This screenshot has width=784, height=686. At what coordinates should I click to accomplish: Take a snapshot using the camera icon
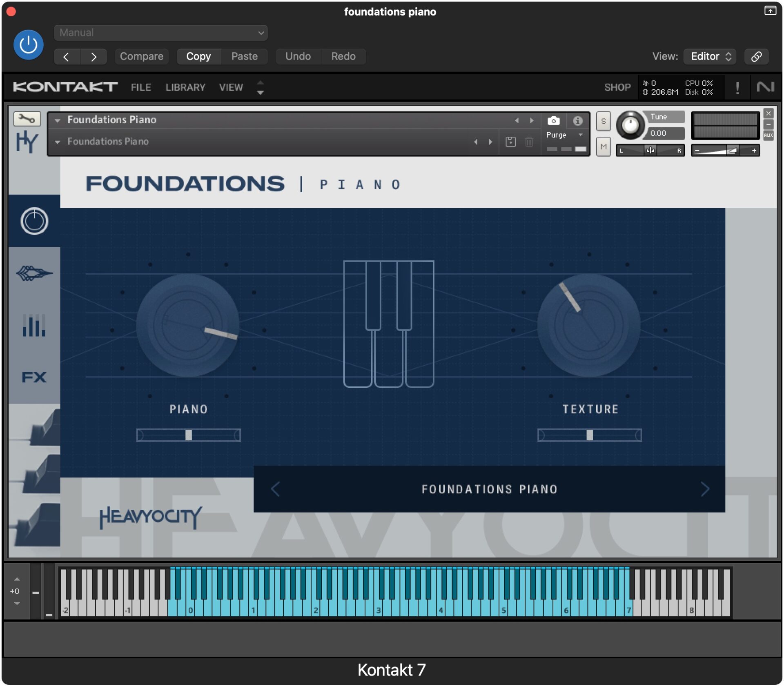[553, 120]
